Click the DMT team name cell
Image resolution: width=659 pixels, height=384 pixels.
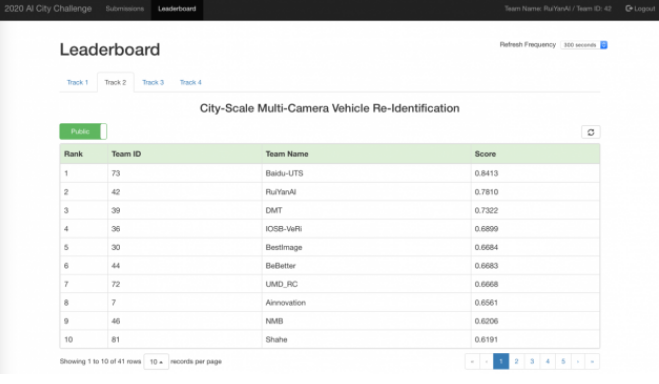[x=366, y=210]
